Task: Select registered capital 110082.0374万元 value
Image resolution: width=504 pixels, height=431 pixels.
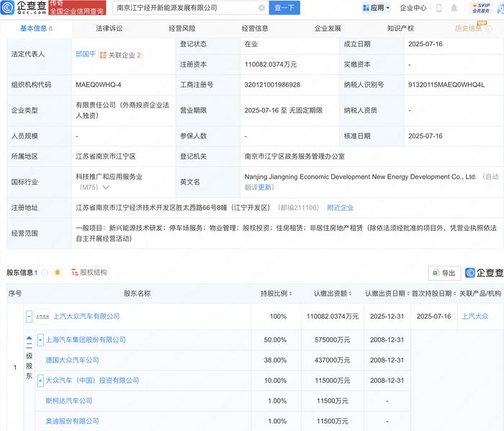Action: tap(271, 64)
